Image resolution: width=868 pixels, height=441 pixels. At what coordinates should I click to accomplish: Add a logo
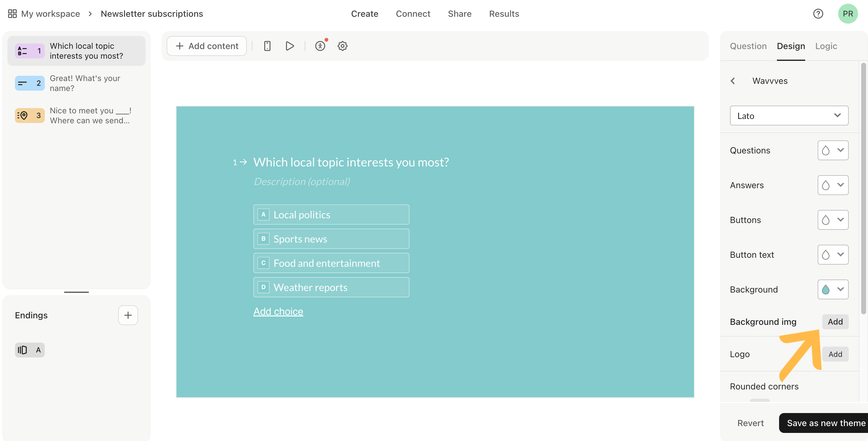pos(835,354)
